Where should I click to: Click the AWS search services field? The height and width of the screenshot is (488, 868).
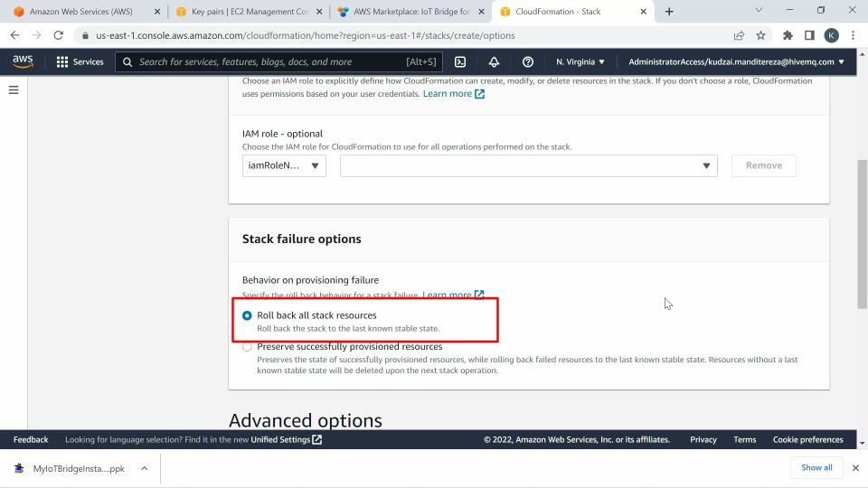click(x=279, y=62)
